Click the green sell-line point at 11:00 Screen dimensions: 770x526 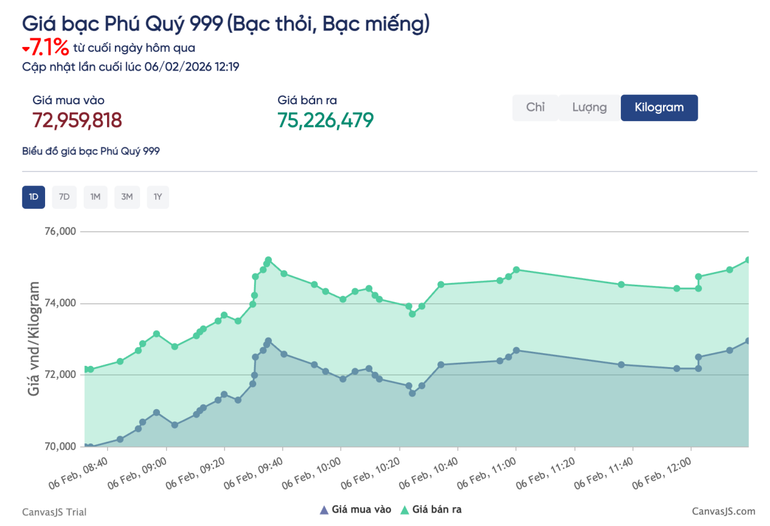point(516,270)
